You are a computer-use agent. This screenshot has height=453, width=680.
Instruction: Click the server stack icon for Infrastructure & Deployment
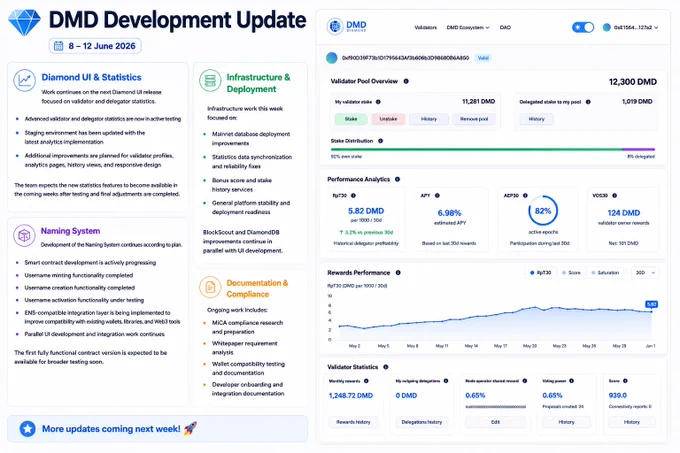pyautogui.click(x=210, y=80)
